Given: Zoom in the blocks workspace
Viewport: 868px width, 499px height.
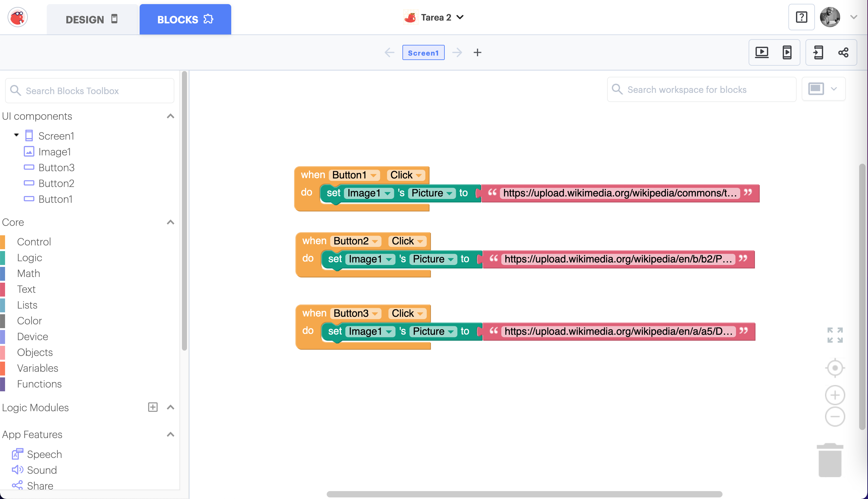Looking at the screenshot, I should [x=835, y=395].
